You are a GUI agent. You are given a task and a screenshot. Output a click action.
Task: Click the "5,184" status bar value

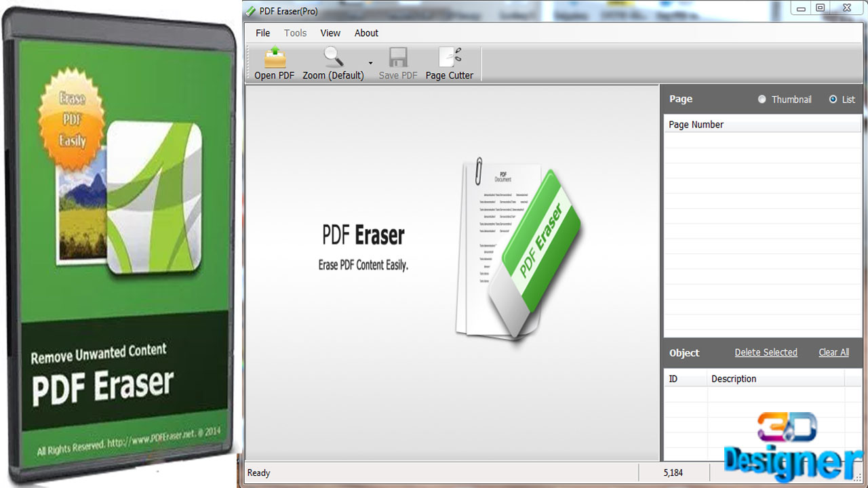point(673,472)
